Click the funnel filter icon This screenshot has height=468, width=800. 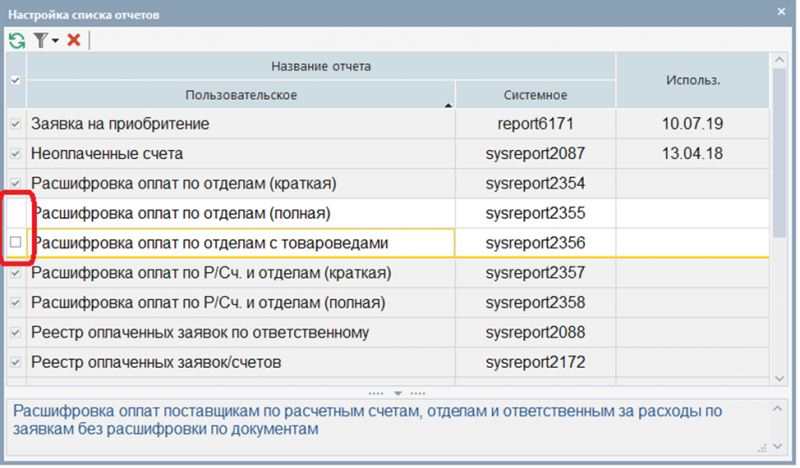tap(41, 40)
